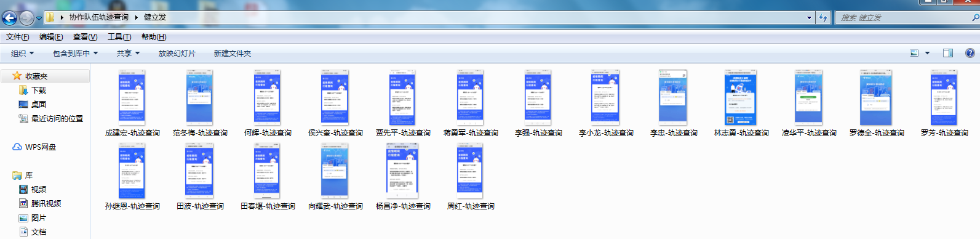Image resolution: width=980 pixels, height=239 pixels.
Task: Select the 范冬梅-轨迹查询 image thumbnail
Action: pos(200,97)
